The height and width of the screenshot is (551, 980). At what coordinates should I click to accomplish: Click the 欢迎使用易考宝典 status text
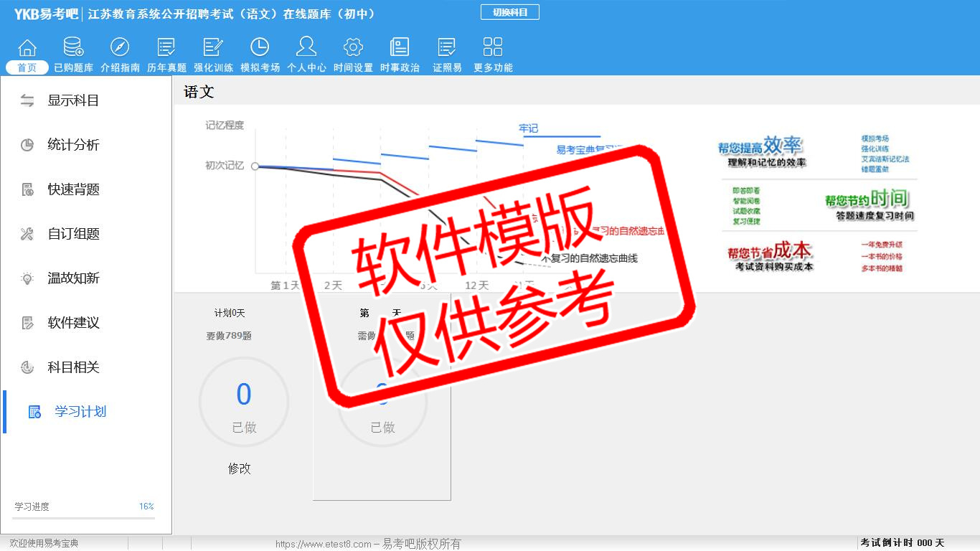pyautogui.click(x=44, y=543)
